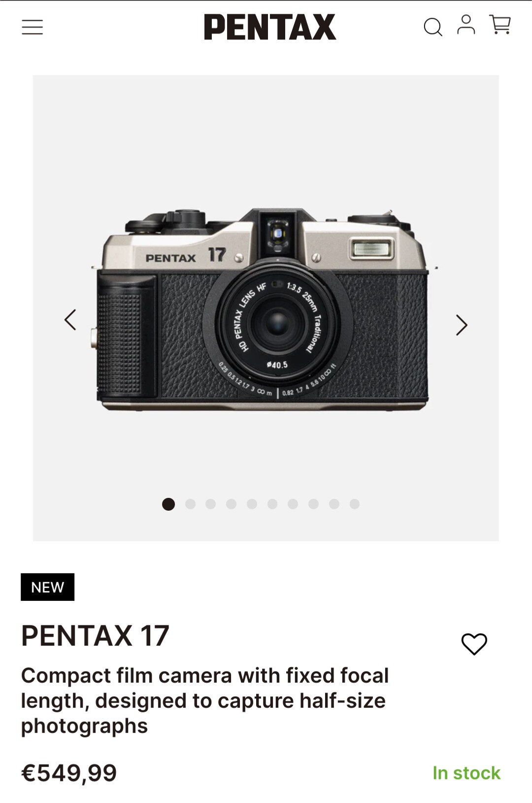
Task: Open the hamburger navigation menu
Action: 33,27
